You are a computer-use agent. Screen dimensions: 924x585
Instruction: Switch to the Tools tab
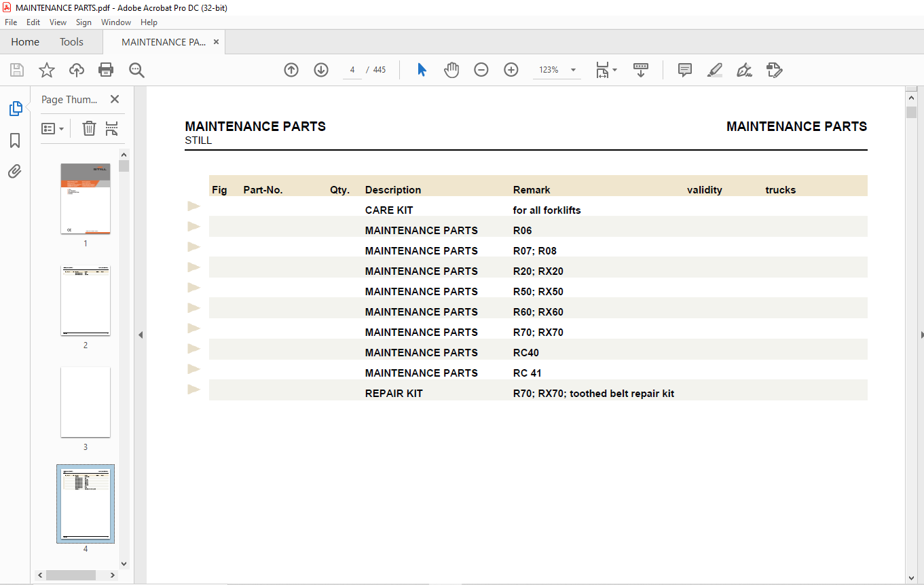click(x=71, y=42)
